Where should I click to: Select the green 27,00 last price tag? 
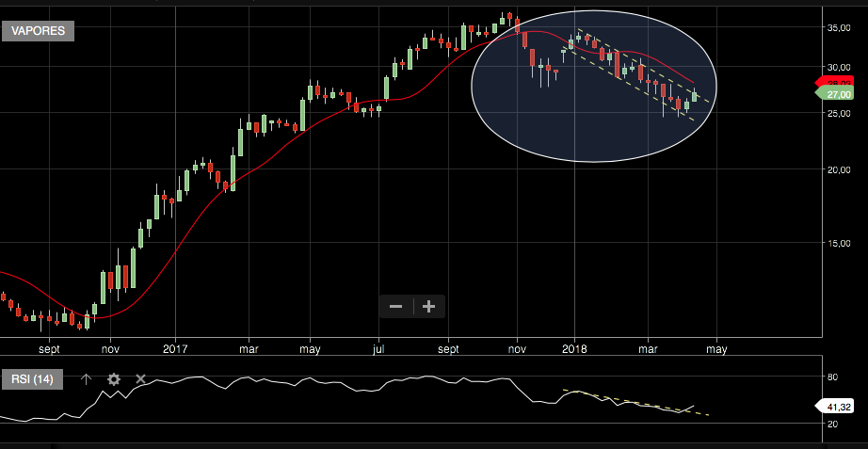click(x=835, y=94)
